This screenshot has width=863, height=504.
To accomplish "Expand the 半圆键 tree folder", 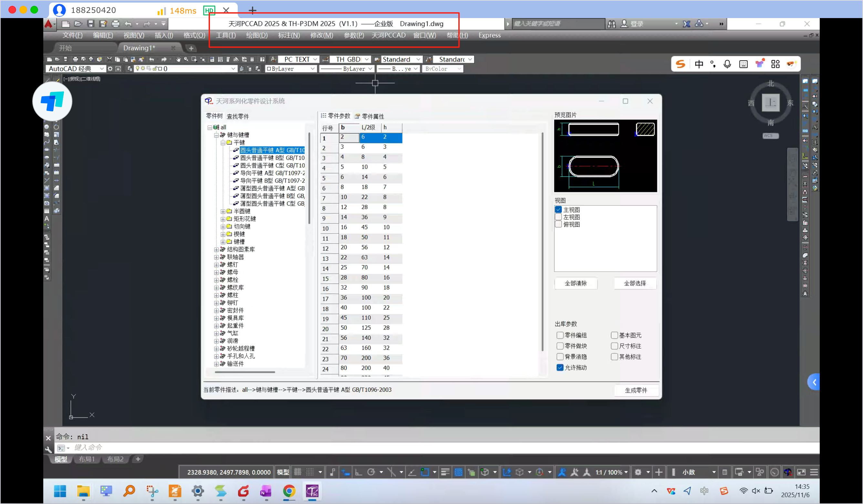I will [223, 211].
